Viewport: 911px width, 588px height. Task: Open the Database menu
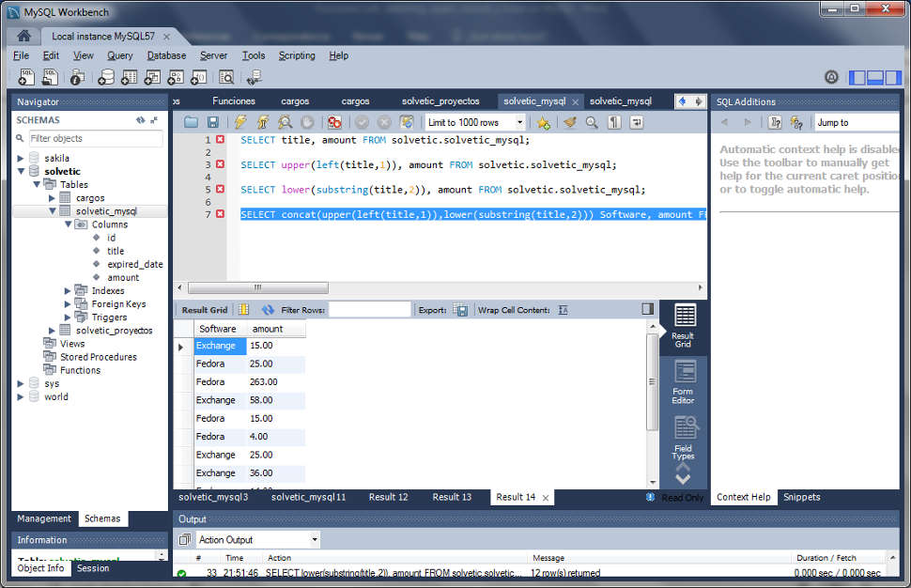[166, 55]
